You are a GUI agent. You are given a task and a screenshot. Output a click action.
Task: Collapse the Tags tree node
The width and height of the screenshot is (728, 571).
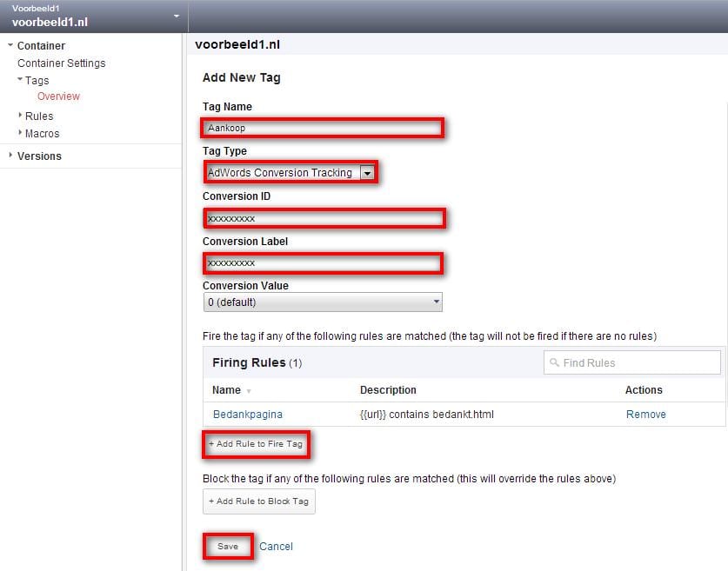click(20, 79)
